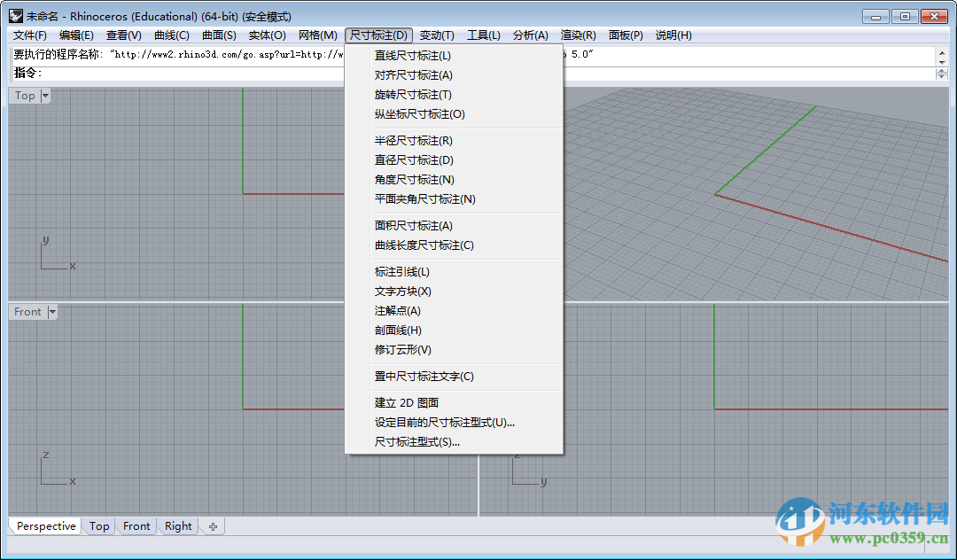Open the 实体(O) menu
The width and height of the screenshot is (957, 560).
(268, 35)
